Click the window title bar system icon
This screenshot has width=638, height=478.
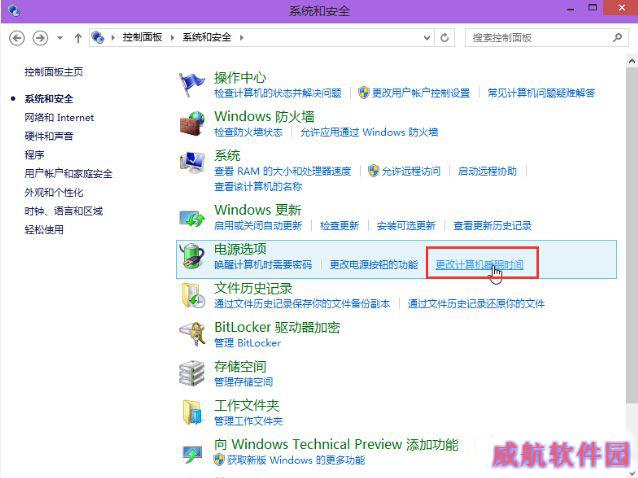14,10
